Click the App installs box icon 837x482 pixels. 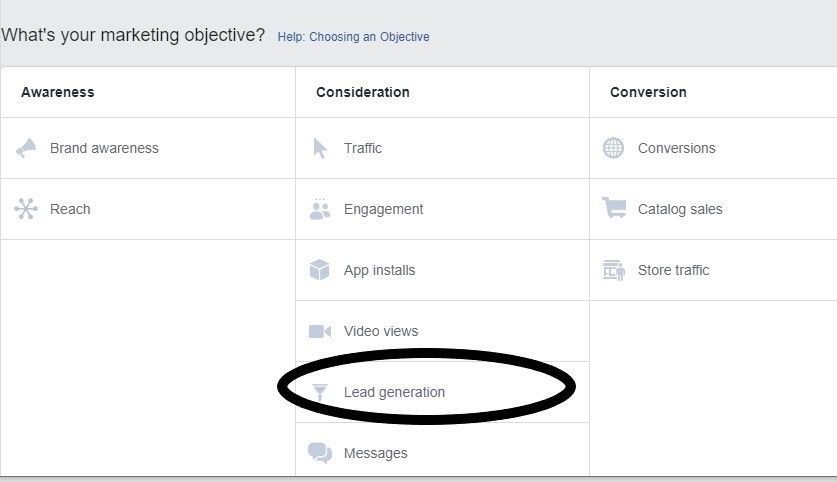click(320, 270)
